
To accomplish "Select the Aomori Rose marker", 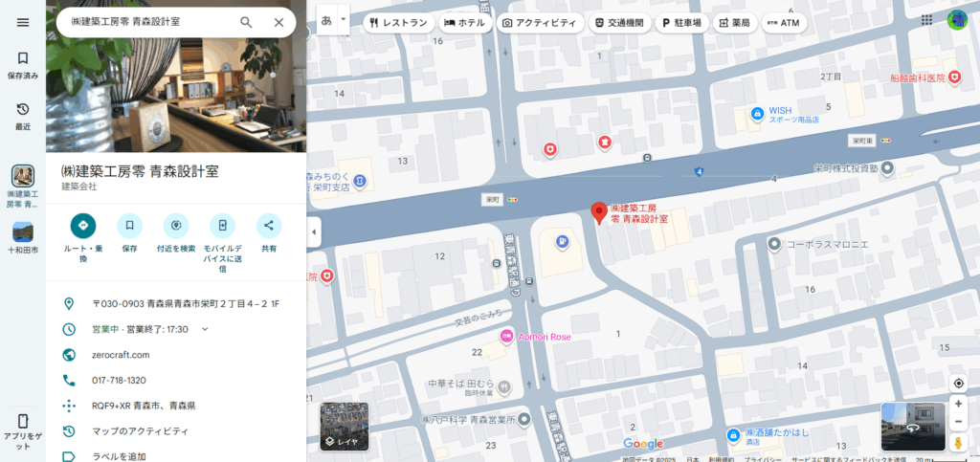I will [507, 336].
